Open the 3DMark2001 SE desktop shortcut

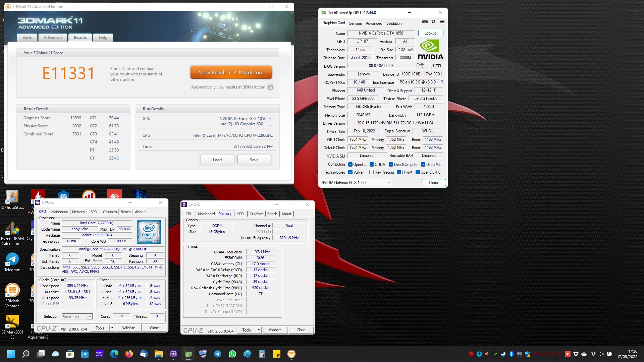(12, 327)
